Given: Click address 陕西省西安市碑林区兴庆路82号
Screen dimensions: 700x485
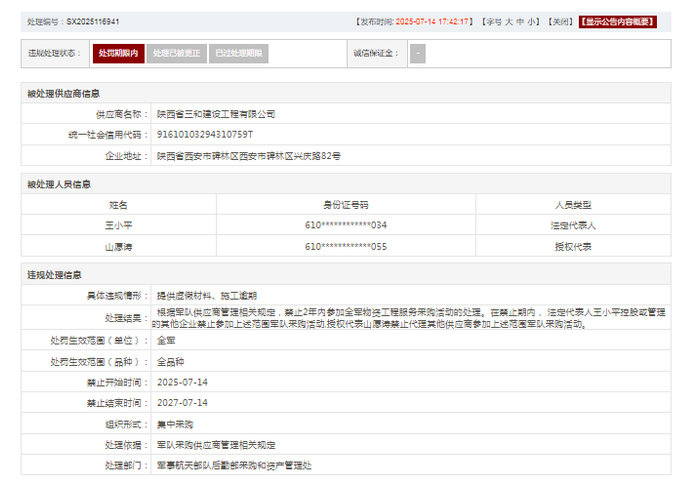Looking at the screenshot, I should coord(249,156).
